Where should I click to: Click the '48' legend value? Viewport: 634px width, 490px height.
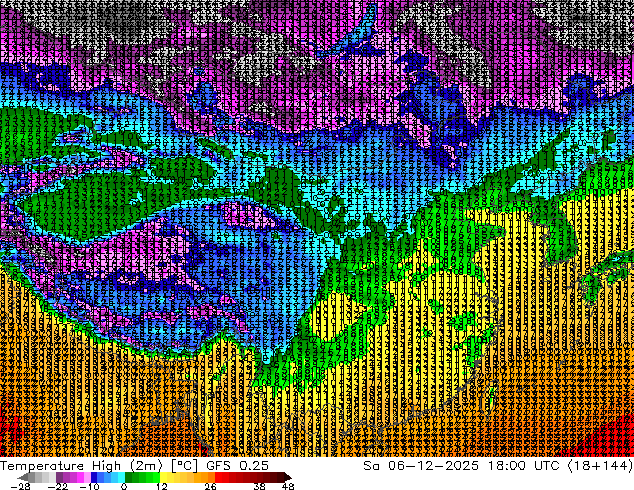[288, 486]
